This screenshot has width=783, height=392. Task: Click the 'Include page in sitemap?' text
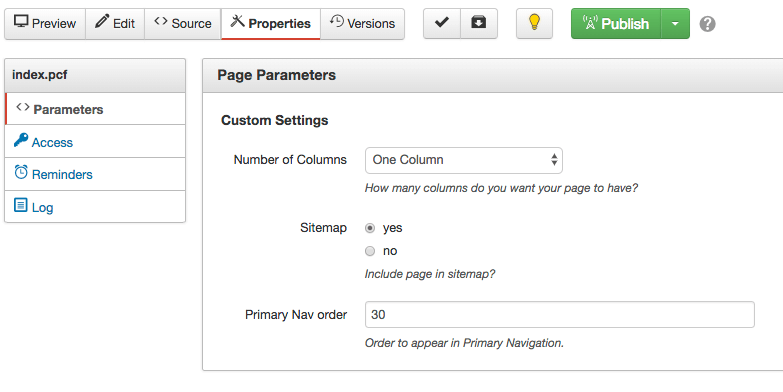(x=430, y=274)
